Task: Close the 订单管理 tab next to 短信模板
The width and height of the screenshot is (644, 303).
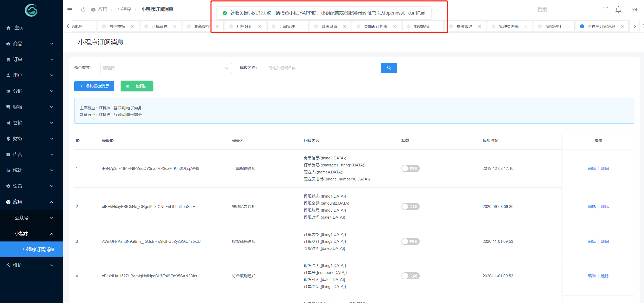Action: tap(175, 26)
